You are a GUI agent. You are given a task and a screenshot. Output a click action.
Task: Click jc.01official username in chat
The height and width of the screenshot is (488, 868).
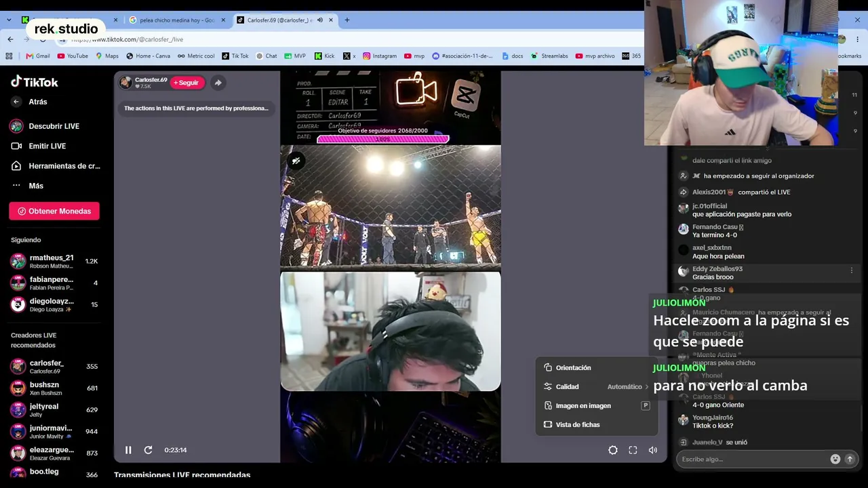709,206
